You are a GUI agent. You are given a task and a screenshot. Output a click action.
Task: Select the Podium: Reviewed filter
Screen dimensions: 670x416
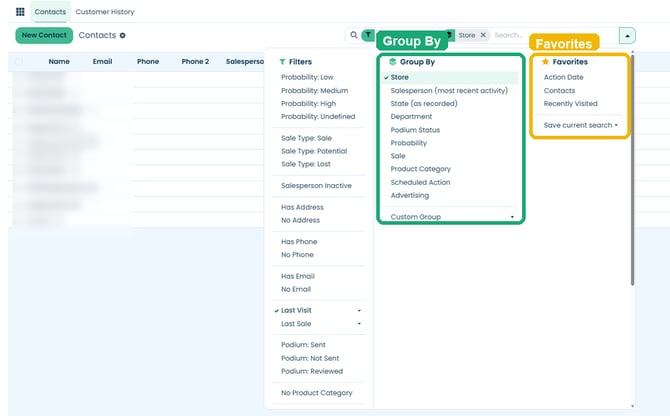pos(312,371)
